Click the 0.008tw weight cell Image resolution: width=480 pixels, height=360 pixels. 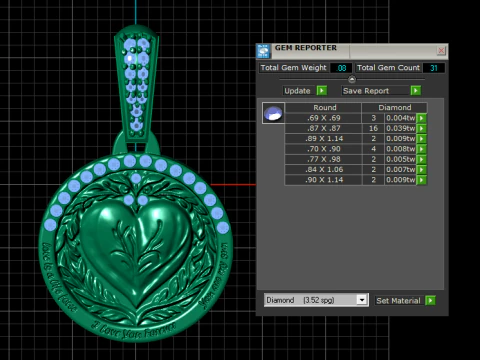[400, 149]
